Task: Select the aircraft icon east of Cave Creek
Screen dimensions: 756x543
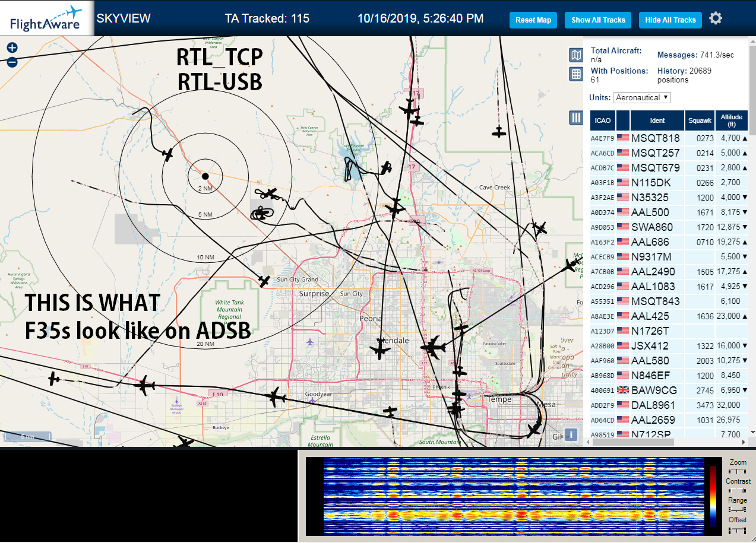Action: coord(539,228)
